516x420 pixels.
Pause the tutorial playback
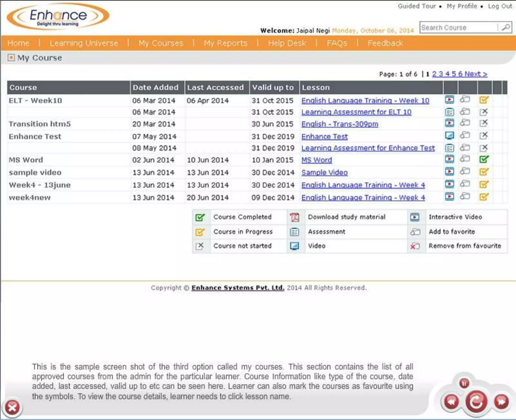click(x=464, y=383)
